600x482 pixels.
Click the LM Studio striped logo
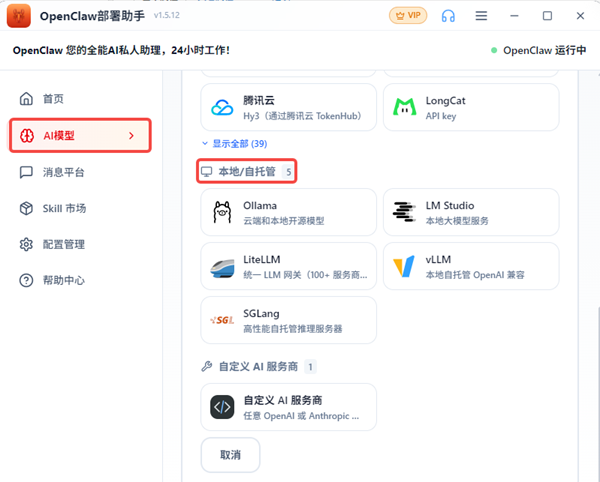coord(404,212)
